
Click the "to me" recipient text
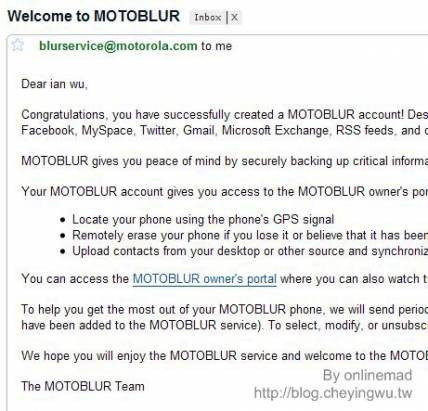(x=216, y=46)
